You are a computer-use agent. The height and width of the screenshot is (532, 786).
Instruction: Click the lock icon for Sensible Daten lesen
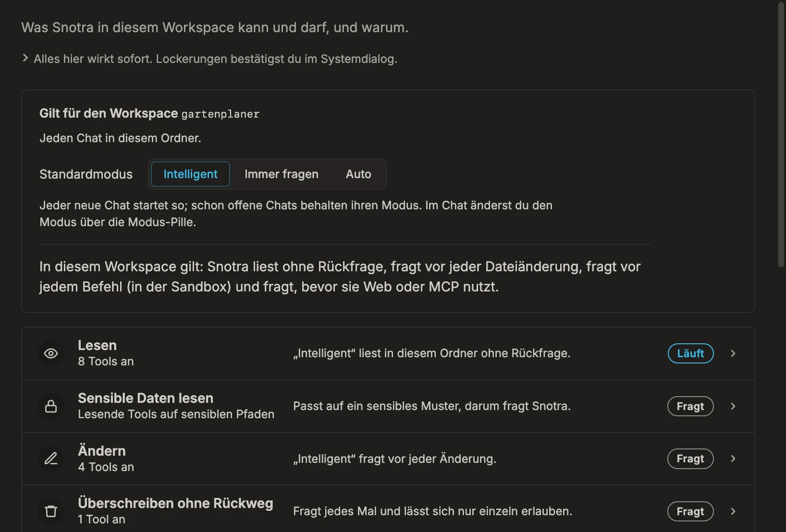[x=51, y=406]
